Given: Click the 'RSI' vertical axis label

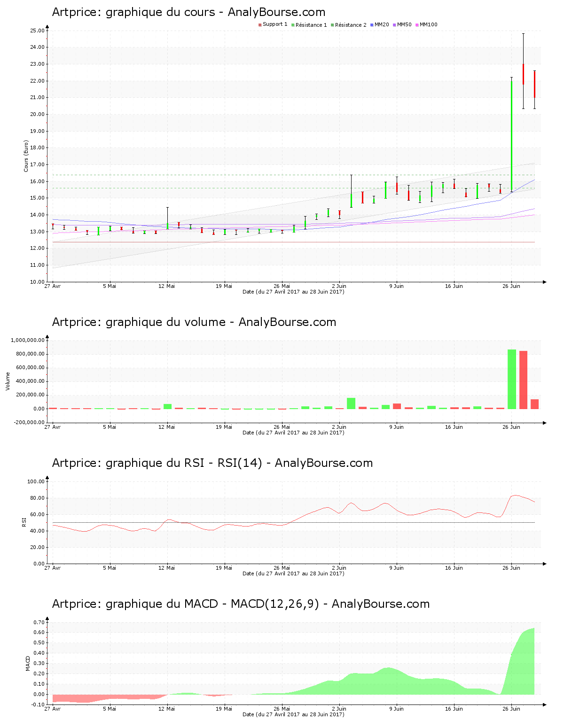Looking at the screenshot, I should coord(24,522).
